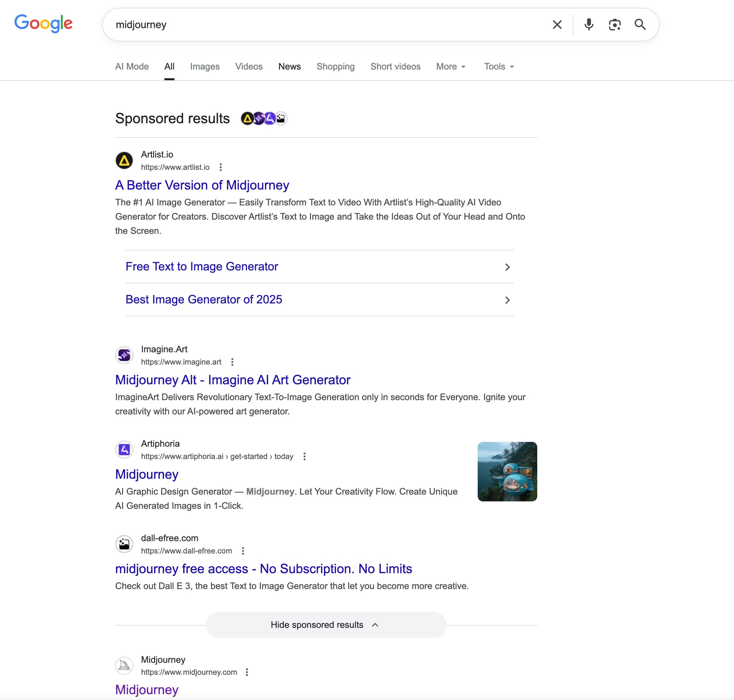This screenshot has height=700, width=734.
Task: Expand the More search filters dropdown
Action: 450,66
